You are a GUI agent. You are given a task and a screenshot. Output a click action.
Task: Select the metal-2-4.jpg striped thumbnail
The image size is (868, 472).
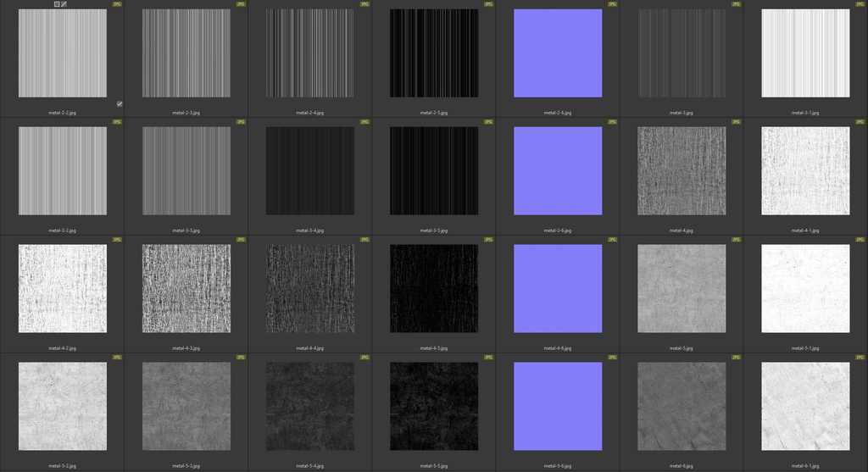(x=310, y=53)
